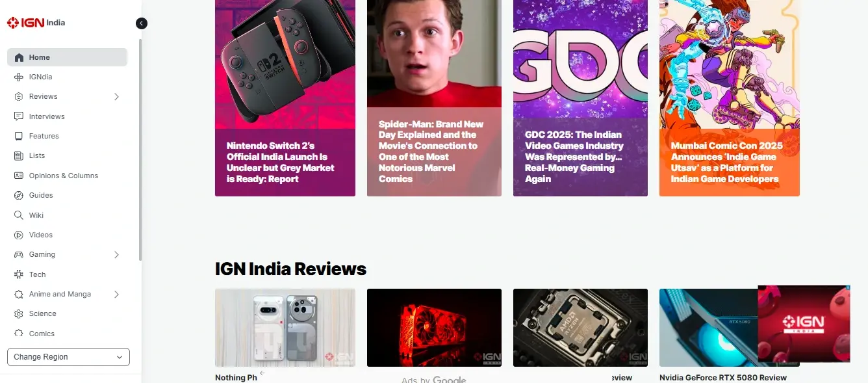Collapse the sidebar with the round arrow button
The width and height of the screenshot is (868, 383).
tap(142, 23)
